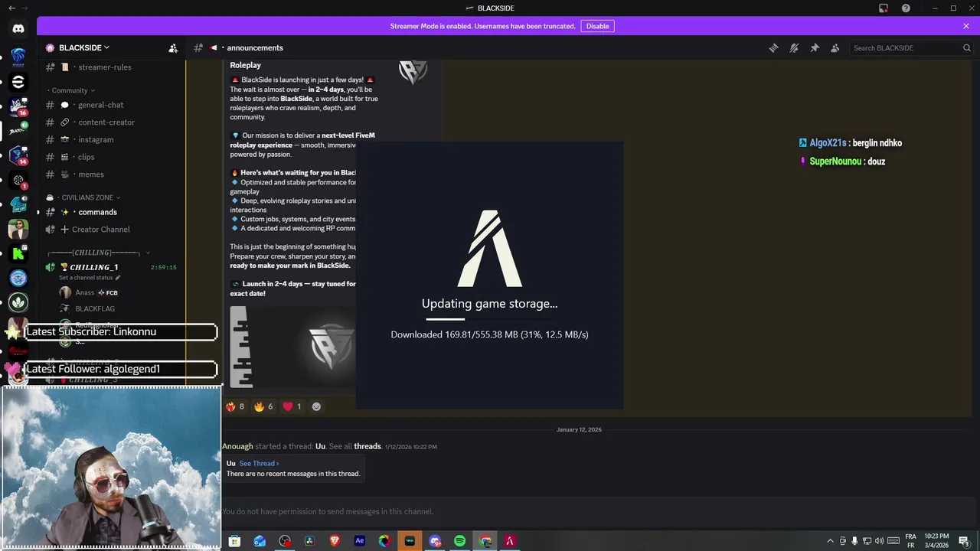Open Spotify in the taskbar
The height and width of the screenshot is (551, 980).
point(459,541)
